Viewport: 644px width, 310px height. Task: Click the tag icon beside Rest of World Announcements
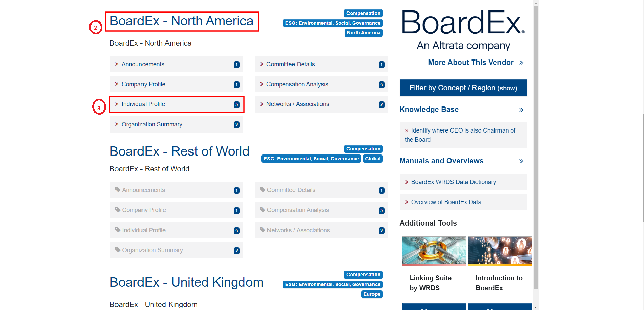pyautogui.click(x=118, y=190)
